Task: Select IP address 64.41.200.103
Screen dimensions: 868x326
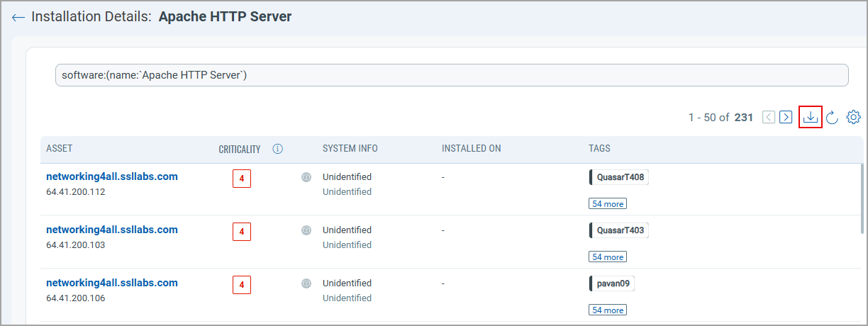Action: (76, 245)
